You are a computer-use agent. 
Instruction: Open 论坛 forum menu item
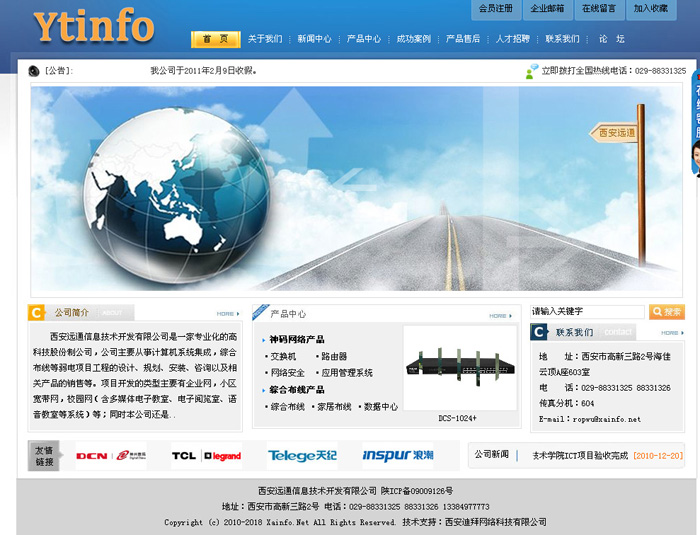pos(612,39)
